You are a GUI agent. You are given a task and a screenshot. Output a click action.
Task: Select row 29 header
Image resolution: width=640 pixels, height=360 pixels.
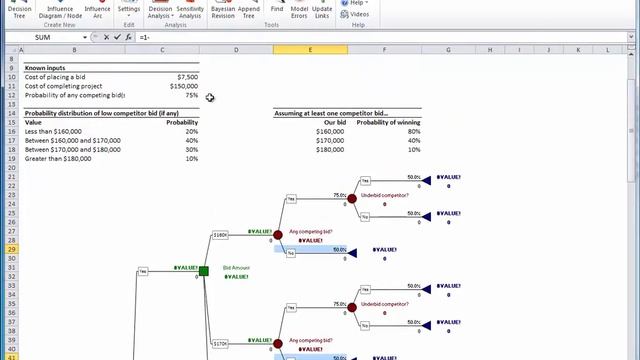(x=11, y=249)
